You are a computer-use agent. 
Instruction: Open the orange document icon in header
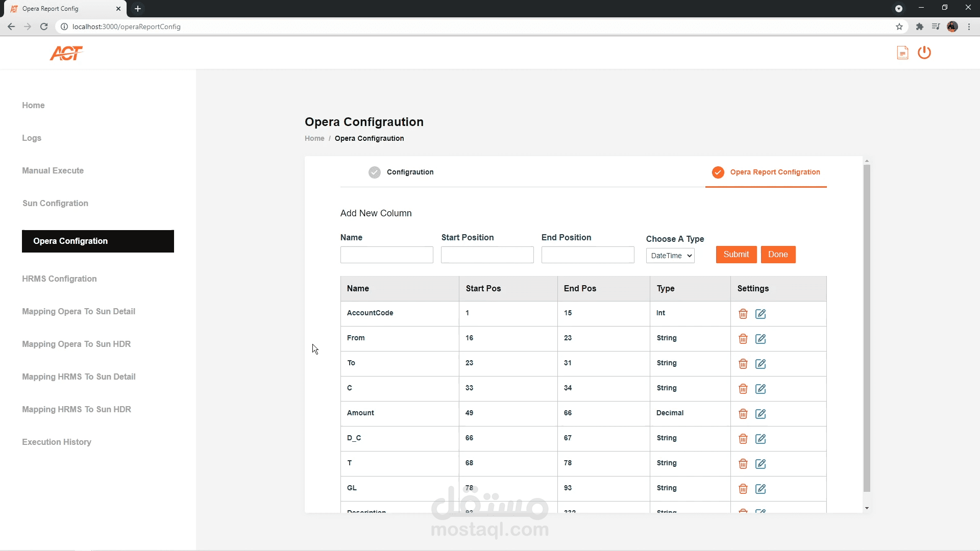tap(902, 53)
